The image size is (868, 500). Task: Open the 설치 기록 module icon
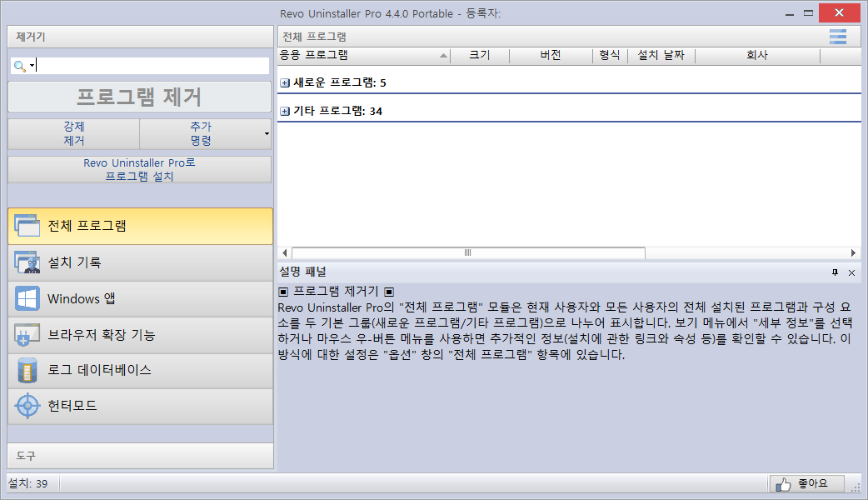27,262
